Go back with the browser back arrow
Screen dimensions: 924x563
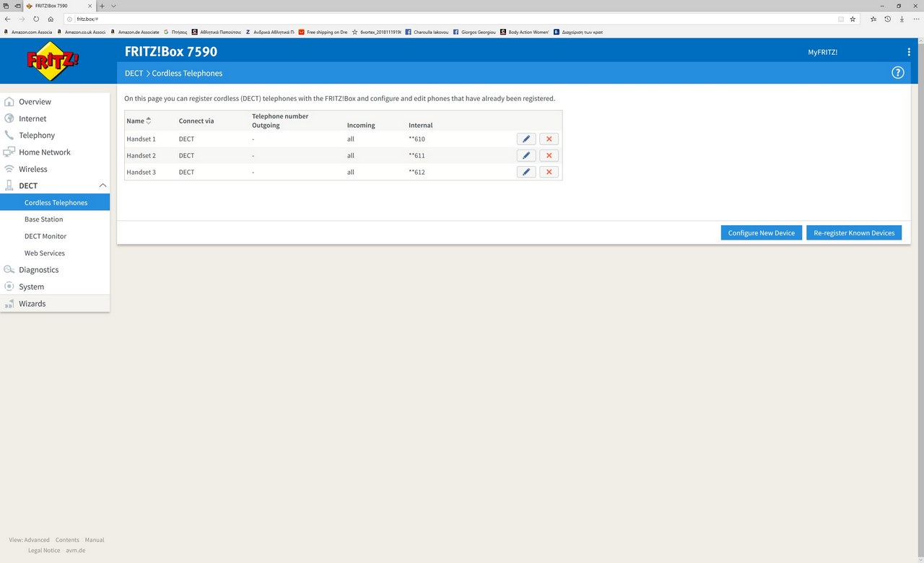tap(7, 19)
